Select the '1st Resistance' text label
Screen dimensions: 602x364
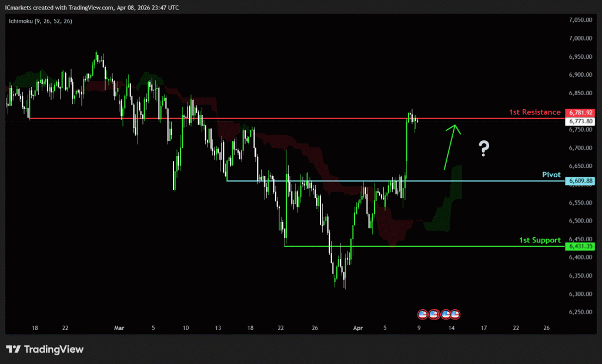point(534,112)
